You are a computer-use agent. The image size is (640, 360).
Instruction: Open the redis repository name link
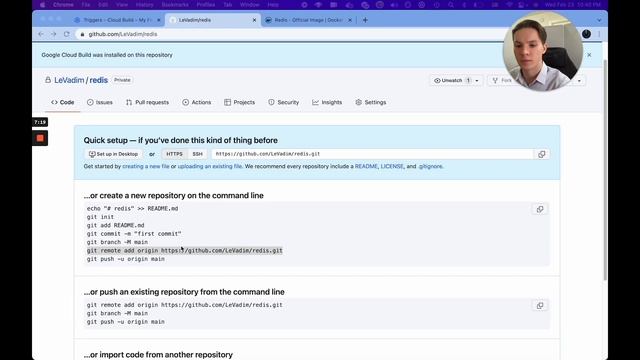pos(99,80)
